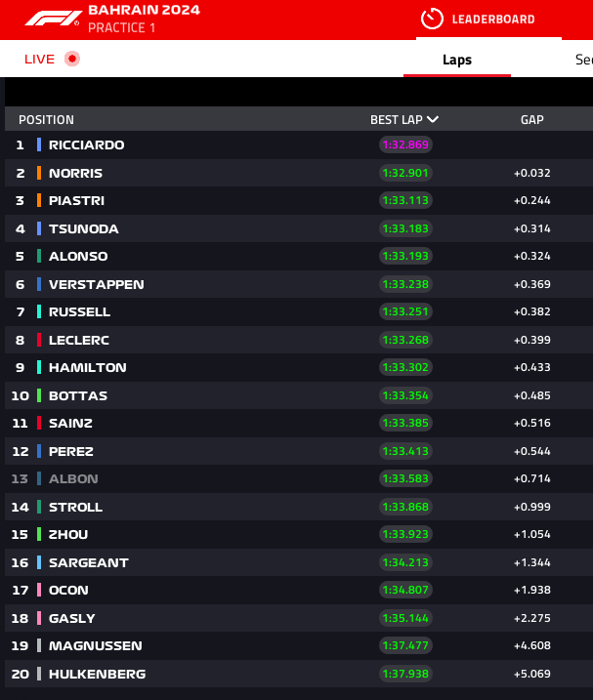The height and width of the screenshot is (700, 593).
Task: Switch to the Laps tab
Action: coord(457,60)
